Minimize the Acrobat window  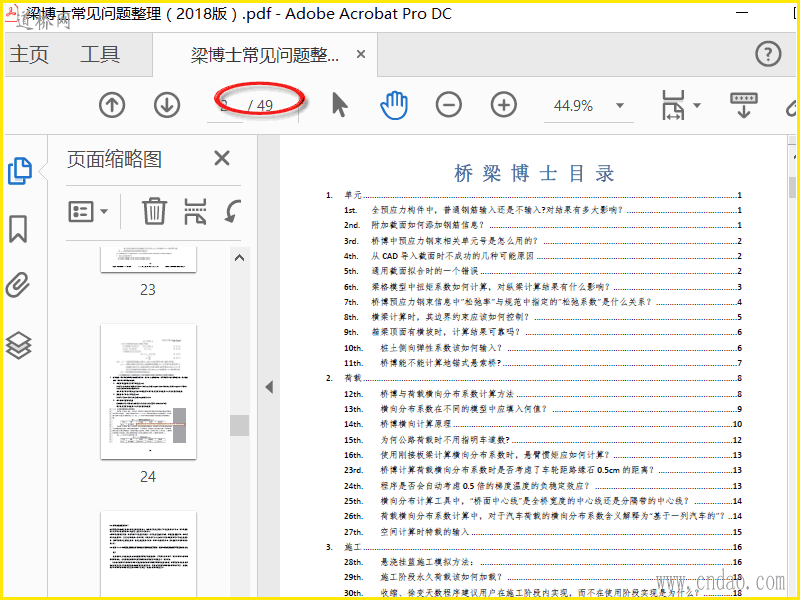coord(742,12)
